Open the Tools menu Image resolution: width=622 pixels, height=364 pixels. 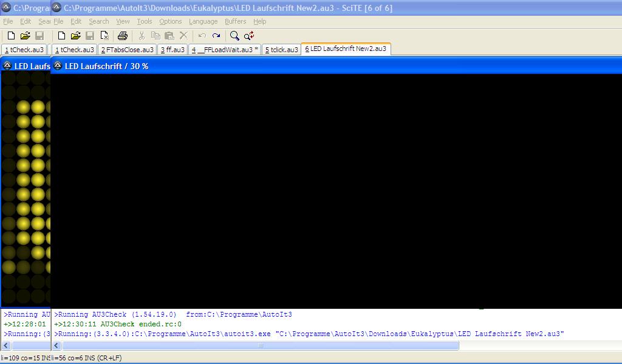(144, 21)
